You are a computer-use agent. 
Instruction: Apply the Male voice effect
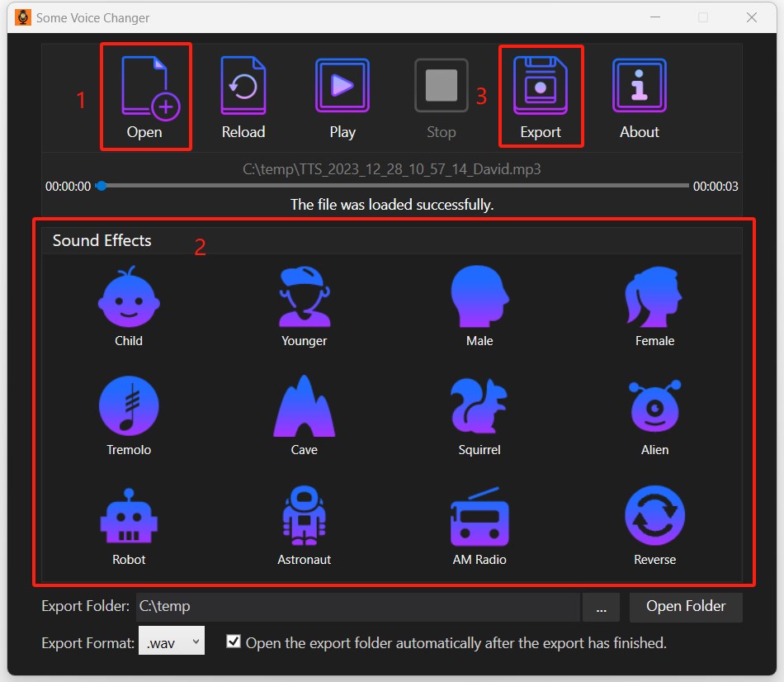click(x=479, y=304)
